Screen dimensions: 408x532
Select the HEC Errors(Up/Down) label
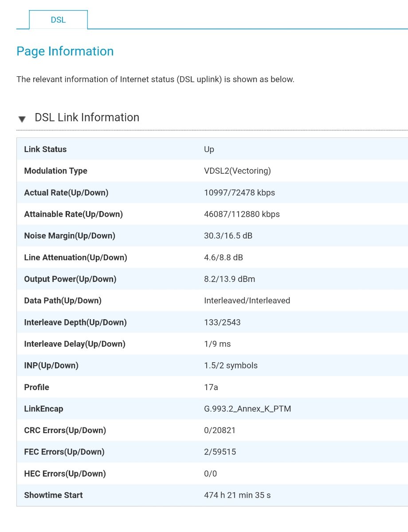point(65,474)
